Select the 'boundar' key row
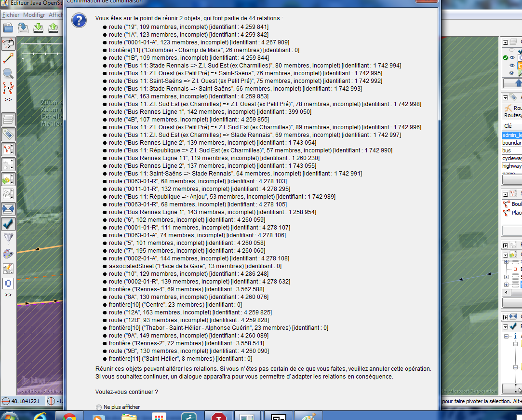522x420 pixels. click(512, 143)
